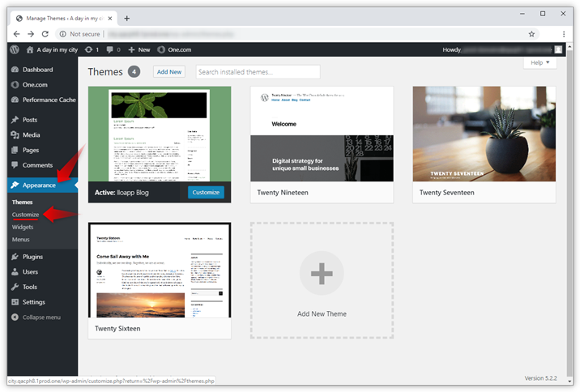Open Menus submenu link
Viewport: 580px width, 392px height.
(21, 240)
